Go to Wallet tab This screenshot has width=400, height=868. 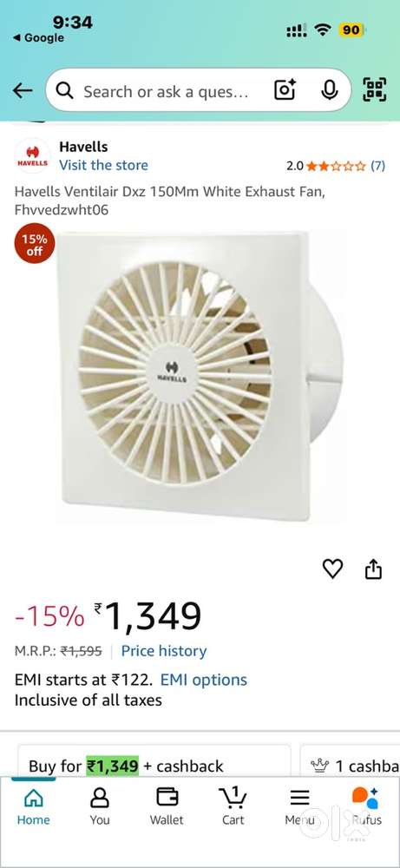[x=167, y=806]
